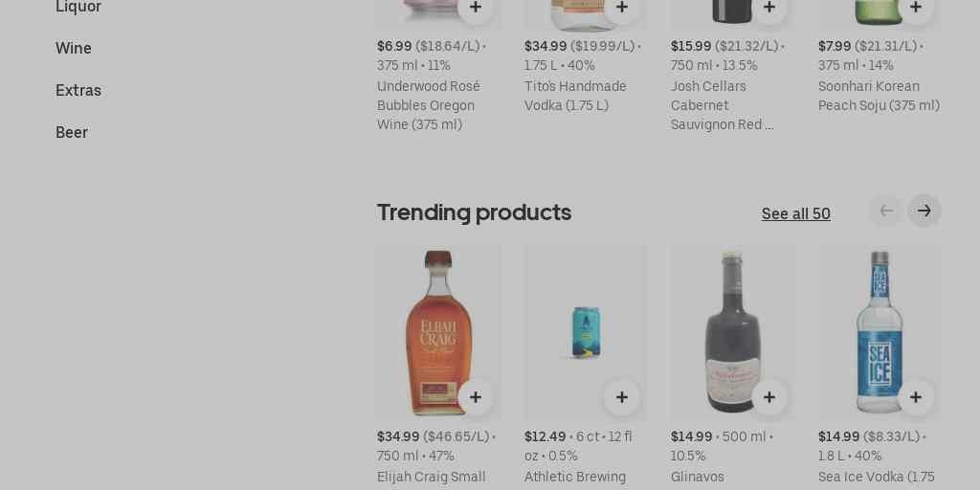Open Elijah Craig bottle image
Screen dimensions: 980x490
click(437, 332)
